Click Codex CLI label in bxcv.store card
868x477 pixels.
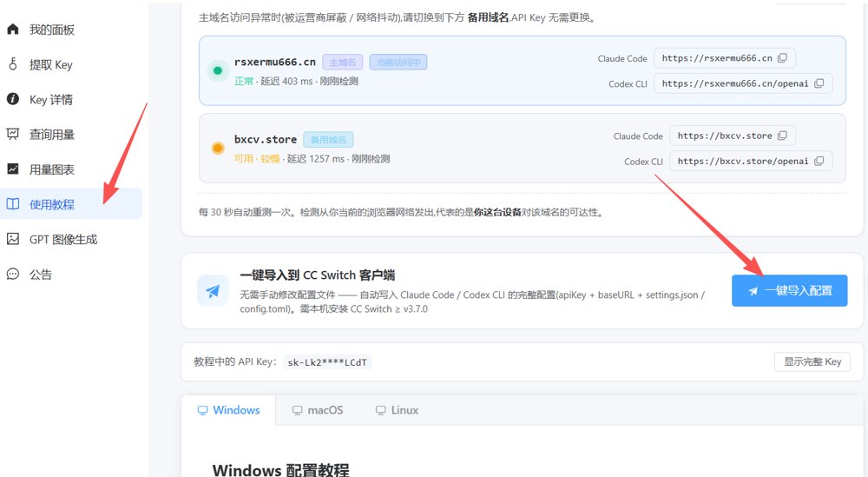pyautogui.click(x=643, y=162)
